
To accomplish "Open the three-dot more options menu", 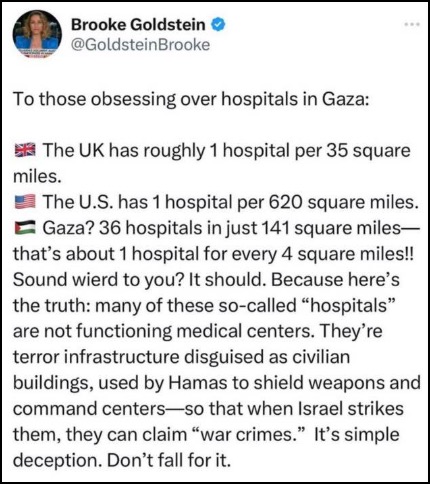I will pyautogui.click(x=412, y=24).
